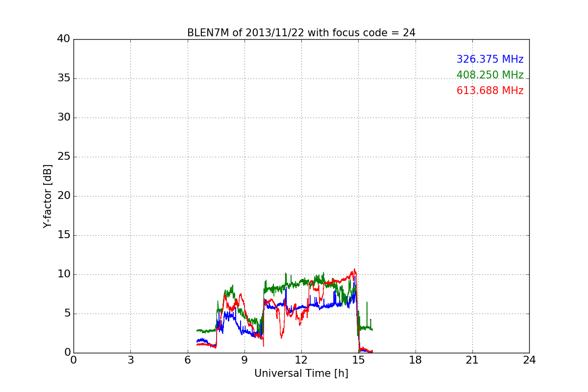Click x-axis tick value 3

click(x=130, y=360)
